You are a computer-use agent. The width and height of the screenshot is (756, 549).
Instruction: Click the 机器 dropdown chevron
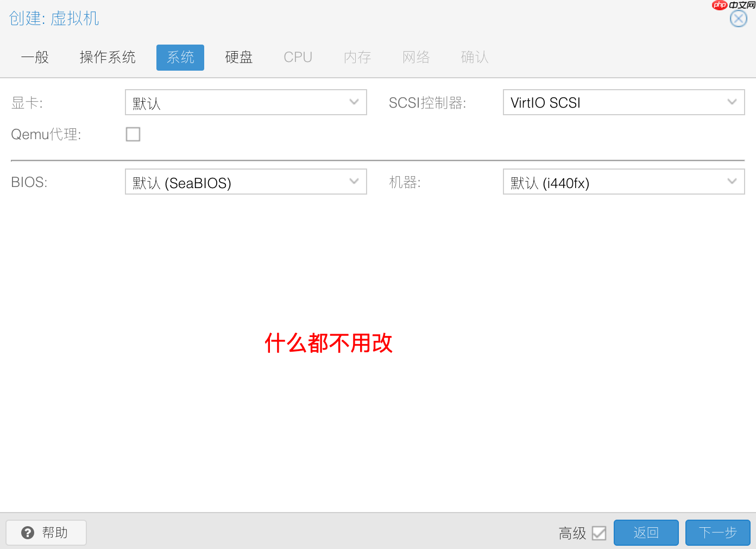point(732,182)
